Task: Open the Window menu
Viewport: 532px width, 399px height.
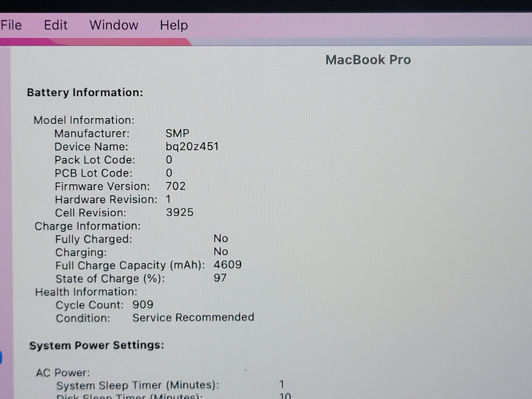Action: click(x=113, y=25)
